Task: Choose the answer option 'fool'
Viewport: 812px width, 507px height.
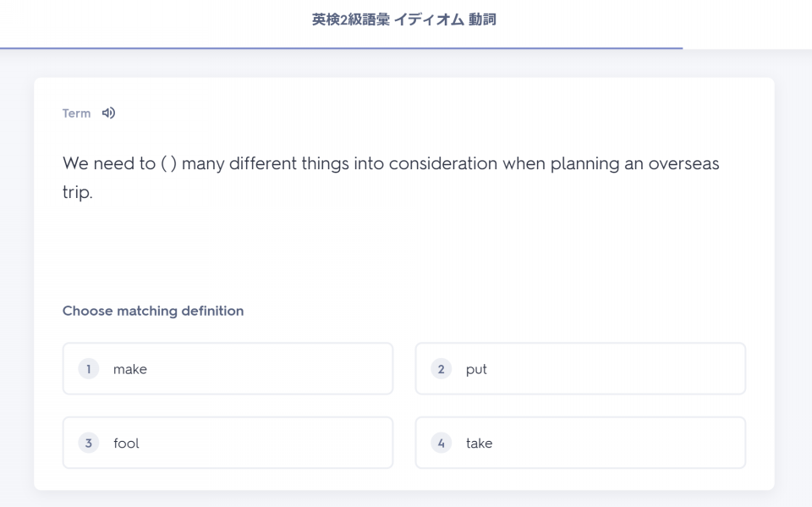Action: click(228, 443)
